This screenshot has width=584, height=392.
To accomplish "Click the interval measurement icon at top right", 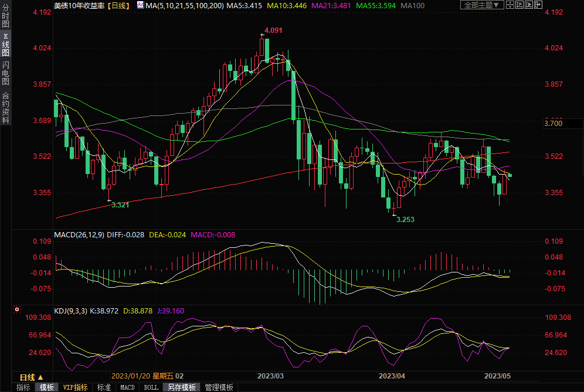I will pos(521,5).
